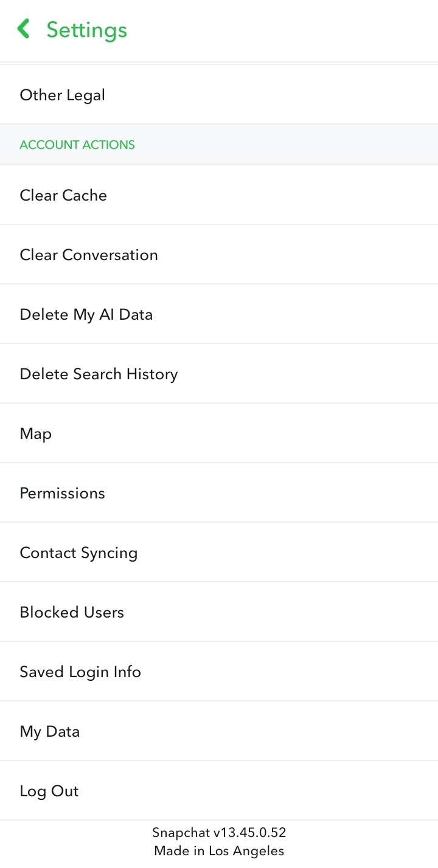The width and height of the screenshot is (438, 868).
Task: Click the Settings header title
Action: pyautogui.click(x=87, y=30)
